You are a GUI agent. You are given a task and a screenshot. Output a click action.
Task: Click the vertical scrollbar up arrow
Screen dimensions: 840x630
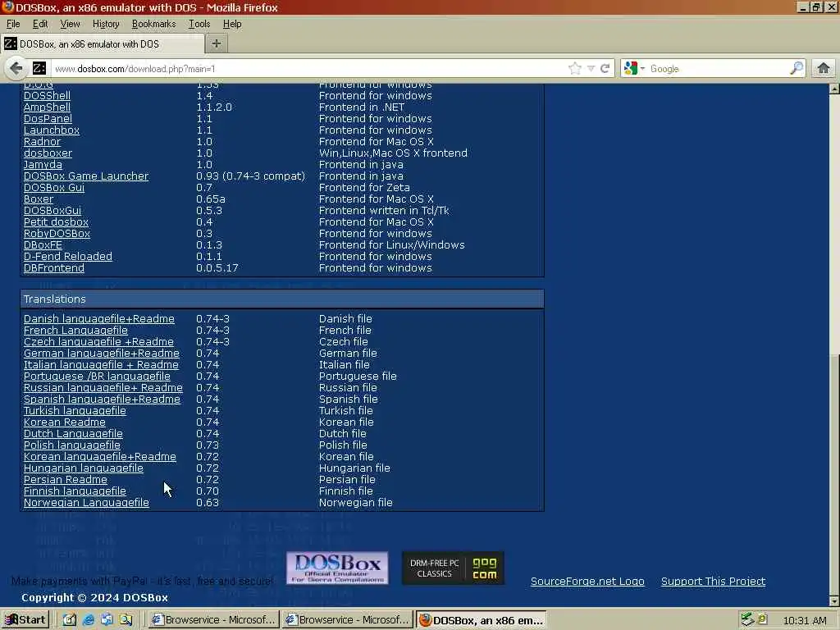pos(834,89)
